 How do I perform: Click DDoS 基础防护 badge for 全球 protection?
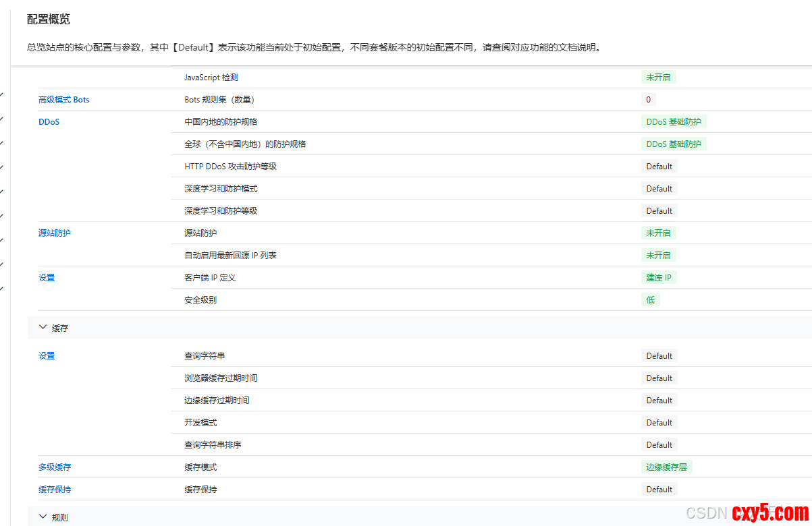[673, 144]
